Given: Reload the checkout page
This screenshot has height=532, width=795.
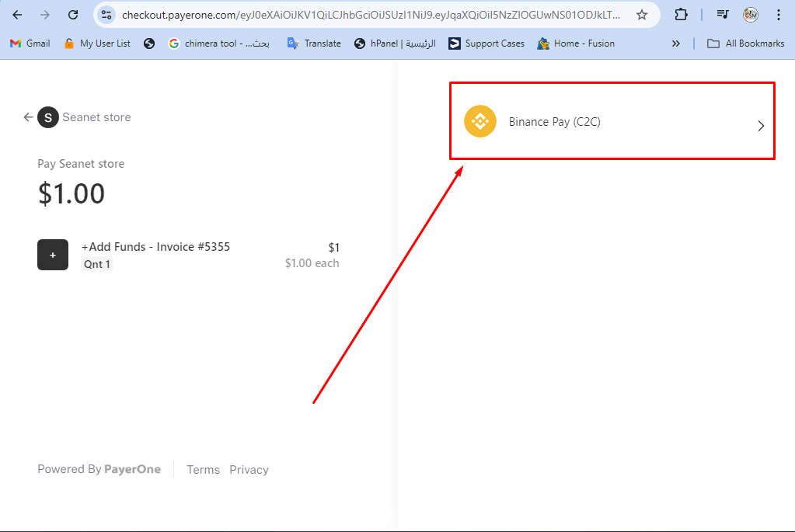Looking at the screenshot, I should click(73, 16).
